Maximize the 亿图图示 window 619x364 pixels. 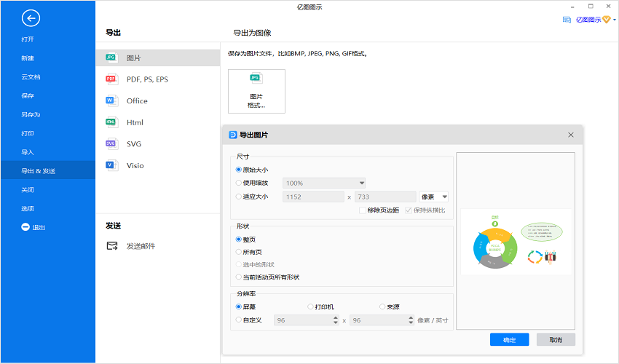pyautogui.click(x=591, y=7)
